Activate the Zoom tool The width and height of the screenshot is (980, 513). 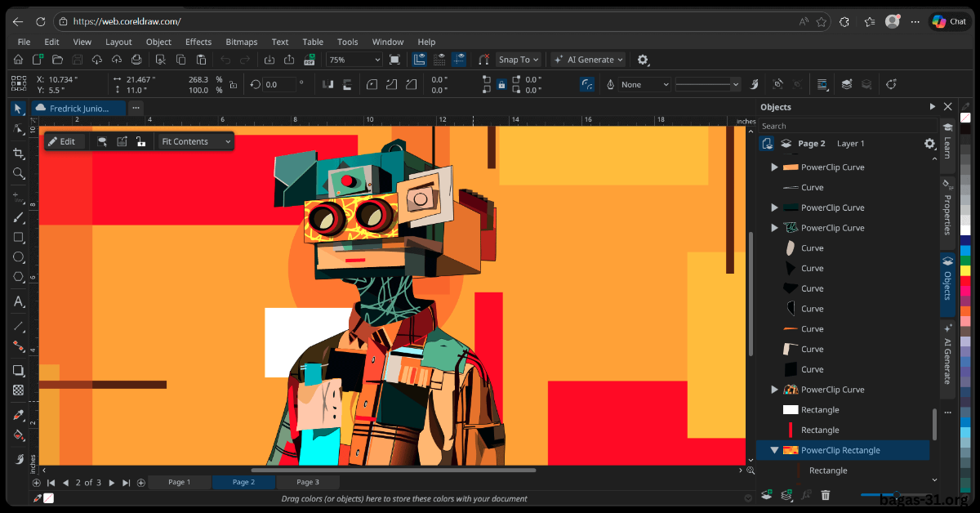(x=18, y=173)
